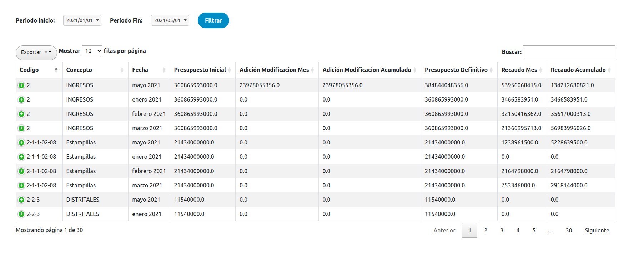Expand row INGRESOS febrero 2021 details
Screen dimensions: 644x260
point(21,114)
